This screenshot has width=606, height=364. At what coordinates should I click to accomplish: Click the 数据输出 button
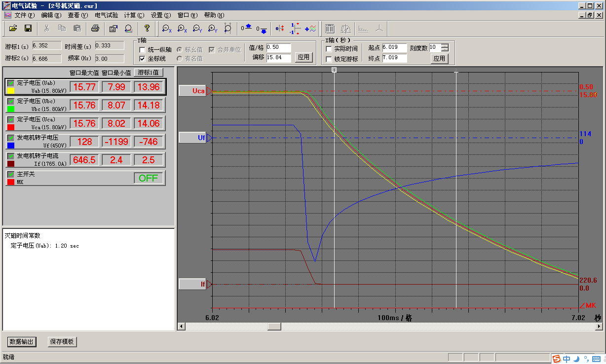point(22,342)
